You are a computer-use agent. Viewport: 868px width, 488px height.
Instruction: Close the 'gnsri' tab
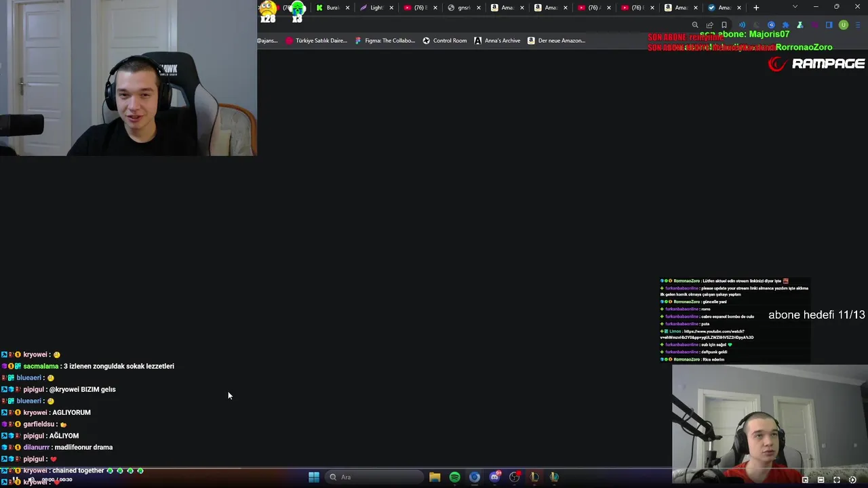click(x=479, y=7)
